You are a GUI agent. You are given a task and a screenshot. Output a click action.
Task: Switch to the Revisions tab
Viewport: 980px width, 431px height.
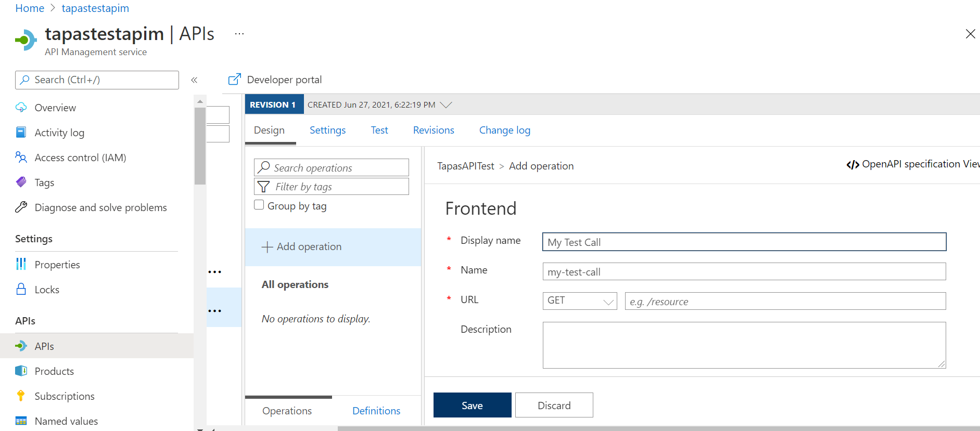point(434,130)
